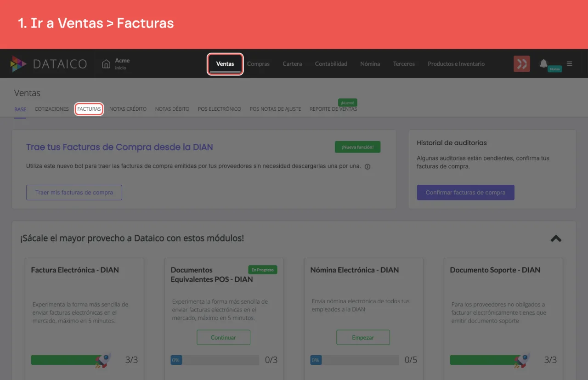Click the ¡Nueva función! badge
This screenshot has height=380, width=588.
tap(358, 147)
